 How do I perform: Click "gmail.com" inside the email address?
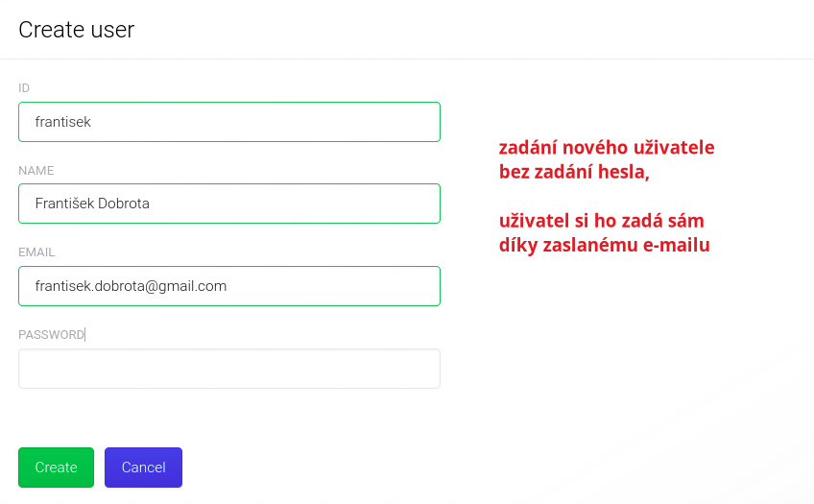point(191,286)
